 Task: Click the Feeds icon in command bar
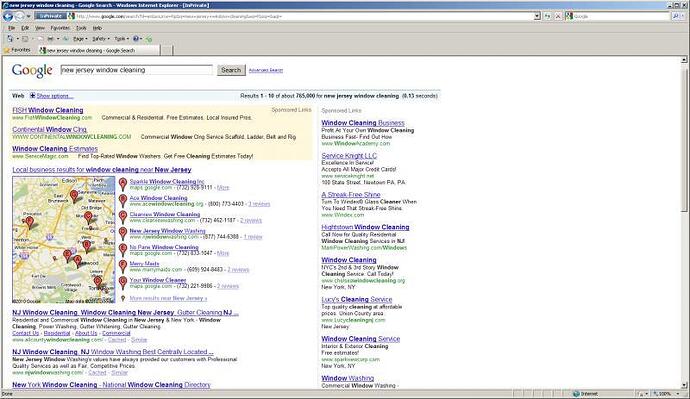point(25,39)
